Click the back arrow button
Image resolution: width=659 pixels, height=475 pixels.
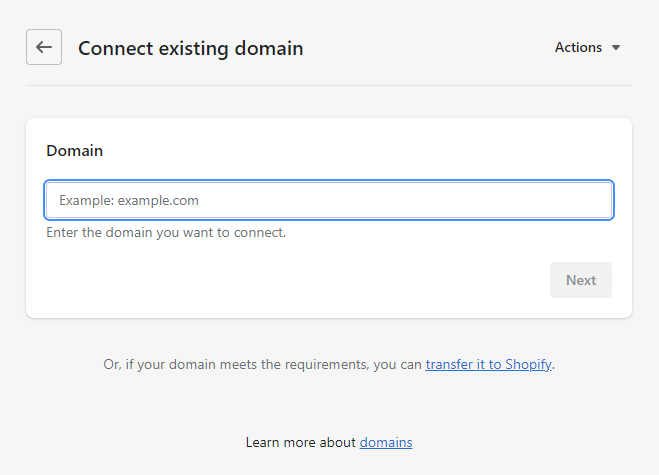(44, 47)
